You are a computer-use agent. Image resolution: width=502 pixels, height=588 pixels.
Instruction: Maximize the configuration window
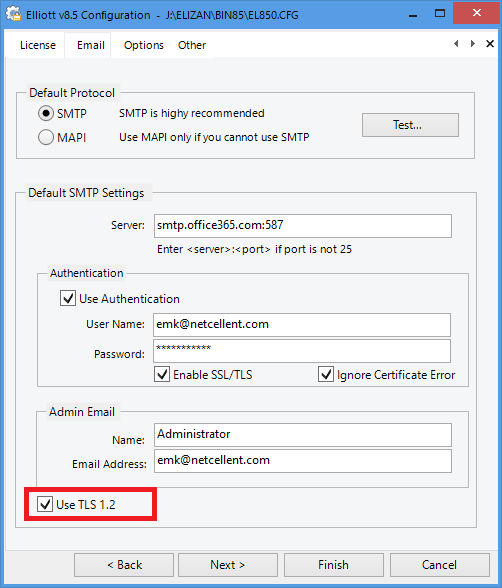pos(440,14)
